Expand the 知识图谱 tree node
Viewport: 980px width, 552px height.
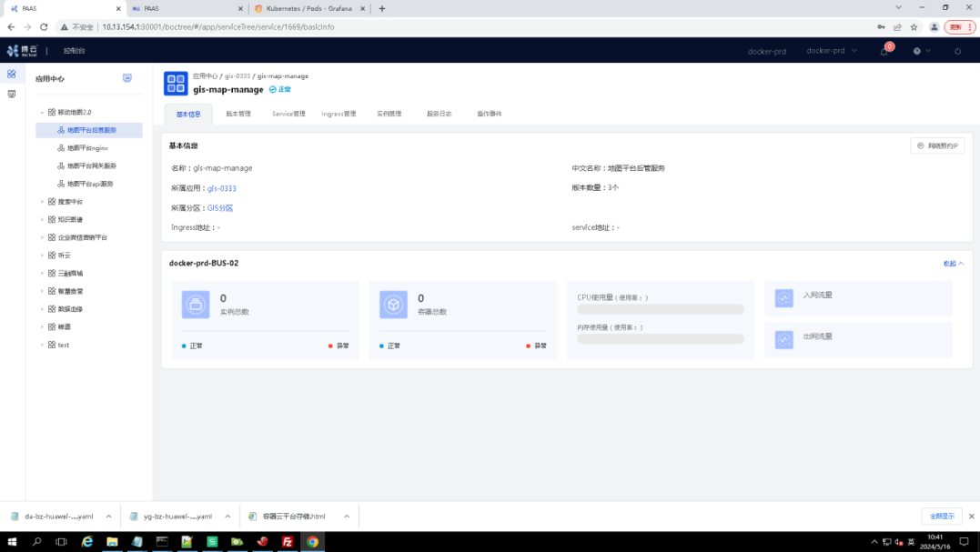tap(42, 220)
